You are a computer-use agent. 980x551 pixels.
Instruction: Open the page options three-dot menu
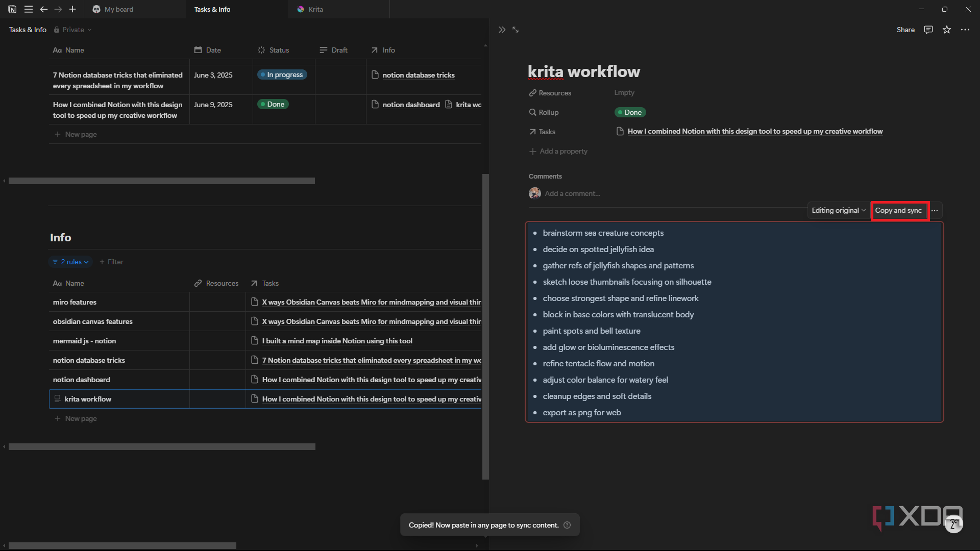pyautogui.click(x=965, y=30)
